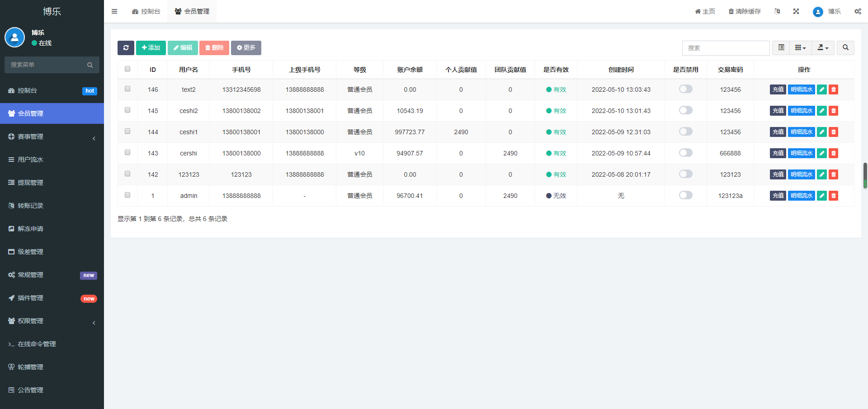The height and width of the screenshot is (409, 868).
Task: Click the green edit icon for user 123123
Action: pos(822,174)
